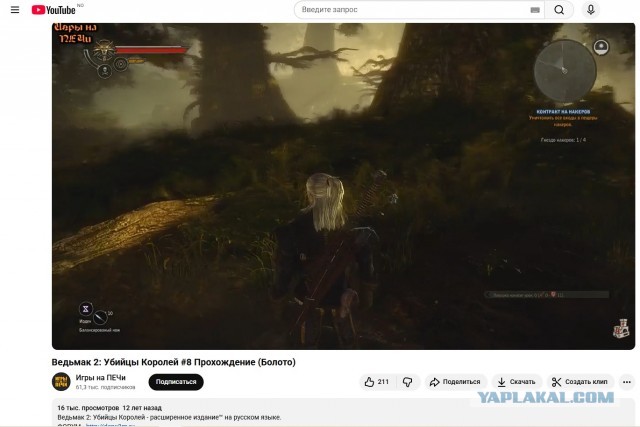Start voice search with microphone icon
The width and height of the screenshot is (640, 427).
[x=591, y=10]
